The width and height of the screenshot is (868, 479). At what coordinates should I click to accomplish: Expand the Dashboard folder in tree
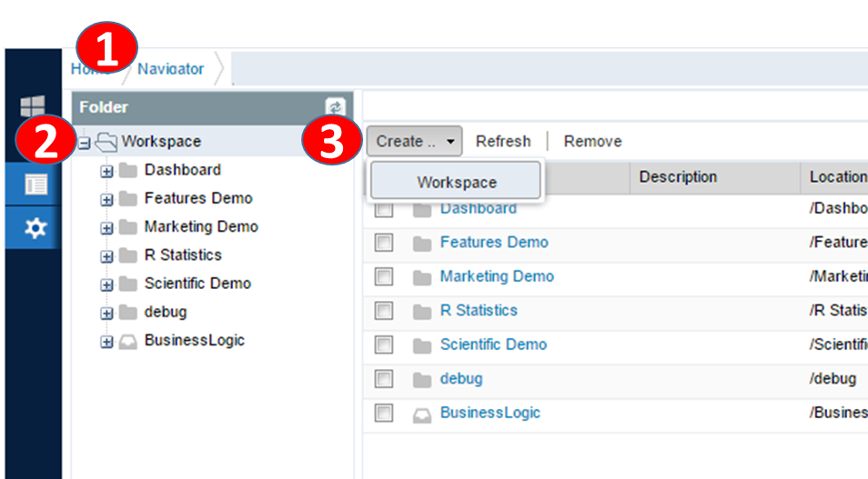(106, 171)
